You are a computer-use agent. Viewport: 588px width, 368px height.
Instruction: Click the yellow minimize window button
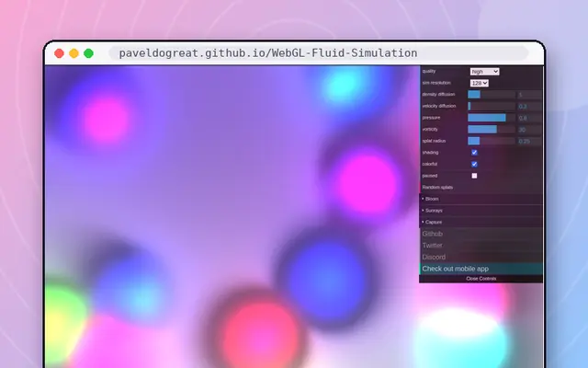[x=73, y=53]
